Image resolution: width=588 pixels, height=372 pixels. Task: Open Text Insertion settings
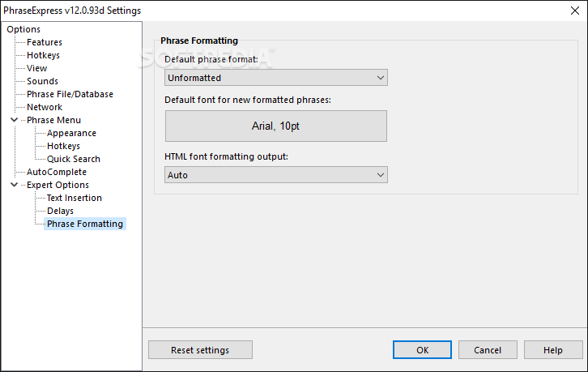(75, 198)
